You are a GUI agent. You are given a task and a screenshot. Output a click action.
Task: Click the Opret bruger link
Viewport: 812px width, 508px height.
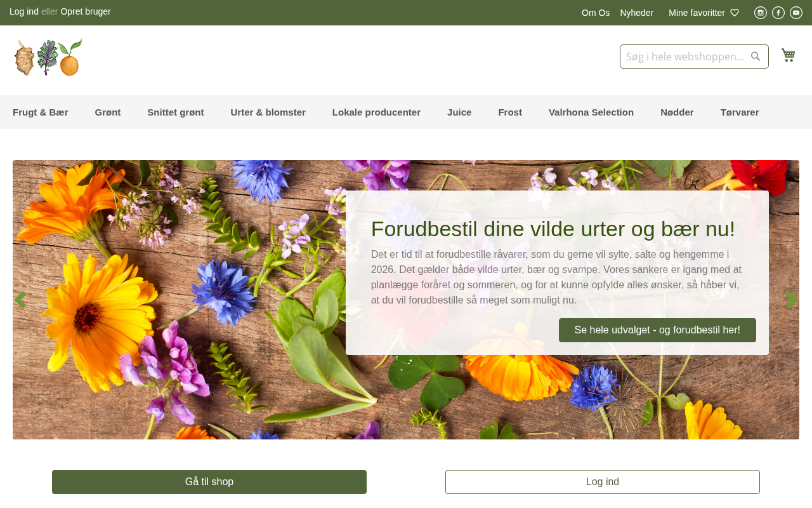point(86,11)
